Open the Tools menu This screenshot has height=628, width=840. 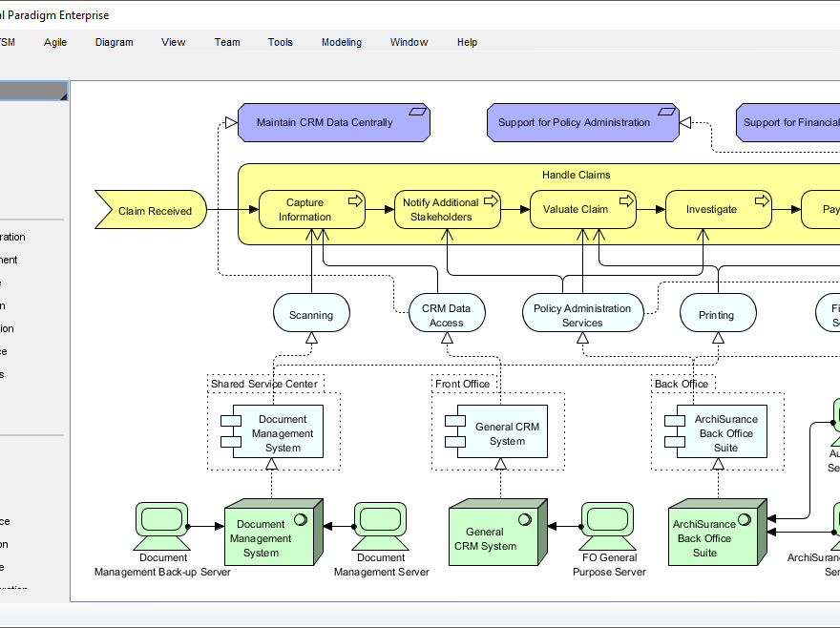[280, 42]
